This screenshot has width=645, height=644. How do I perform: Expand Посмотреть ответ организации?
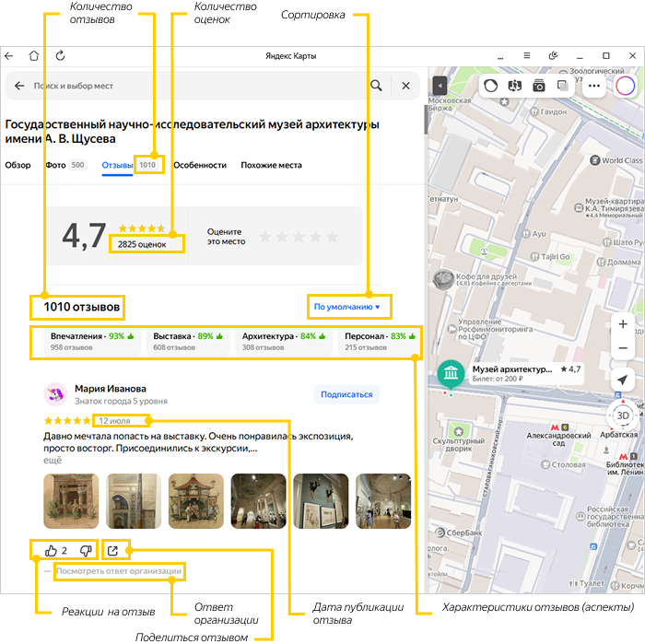click(119, 571)
